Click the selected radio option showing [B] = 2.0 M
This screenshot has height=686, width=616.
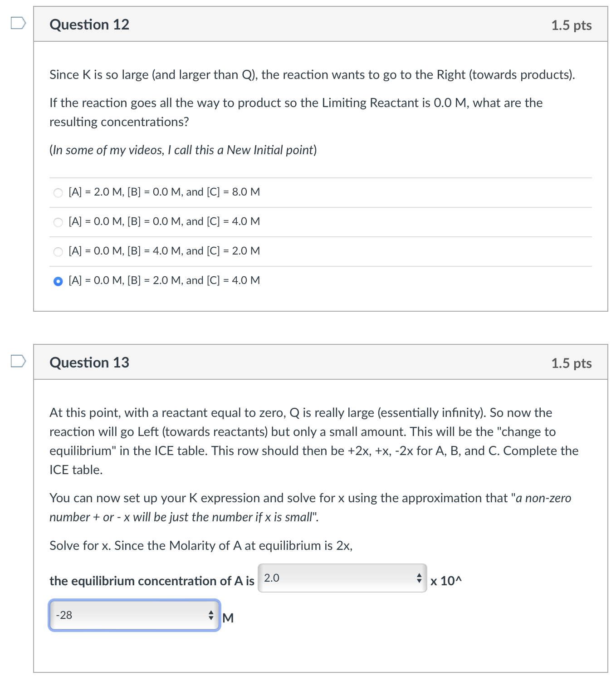[x=58, y=281]
